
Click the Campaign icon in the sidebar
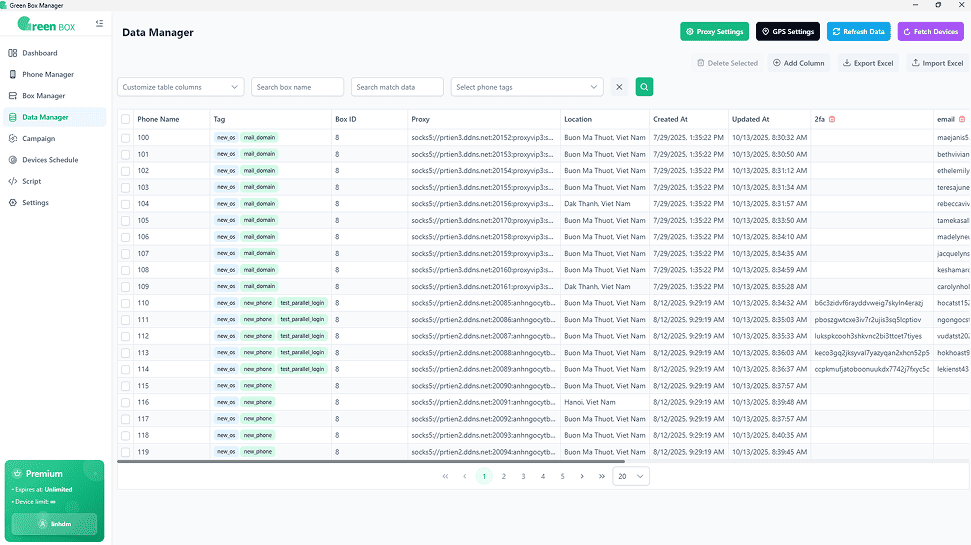point(12,139)
